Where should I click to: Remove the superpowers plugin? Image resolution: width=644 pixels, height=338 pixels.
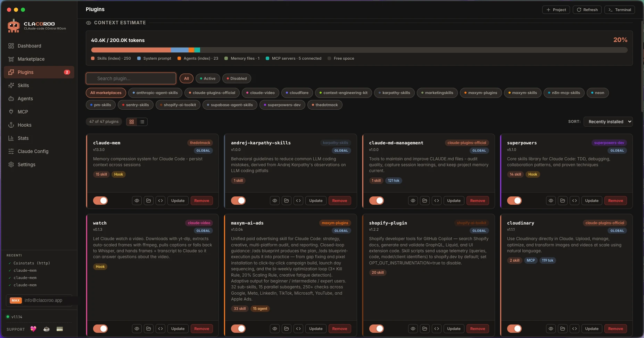pyautogui.click(x=616, y=201)
